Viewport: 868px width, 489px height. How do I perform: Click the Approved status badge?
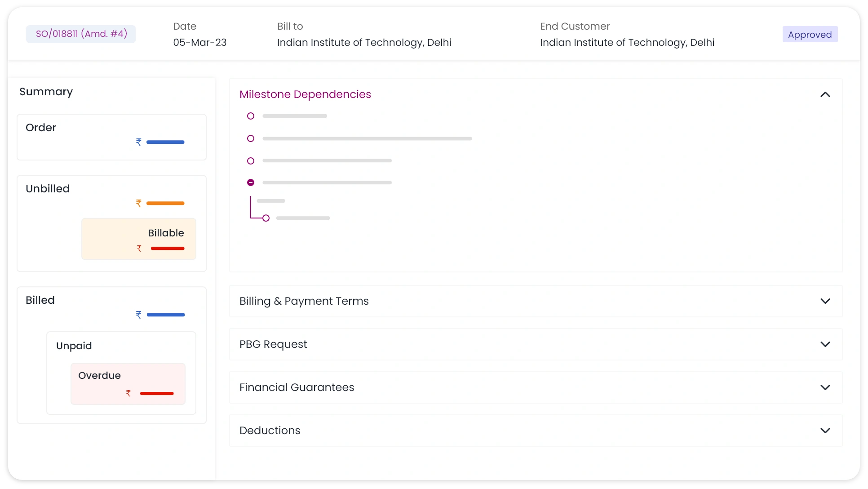click(810, 35)
